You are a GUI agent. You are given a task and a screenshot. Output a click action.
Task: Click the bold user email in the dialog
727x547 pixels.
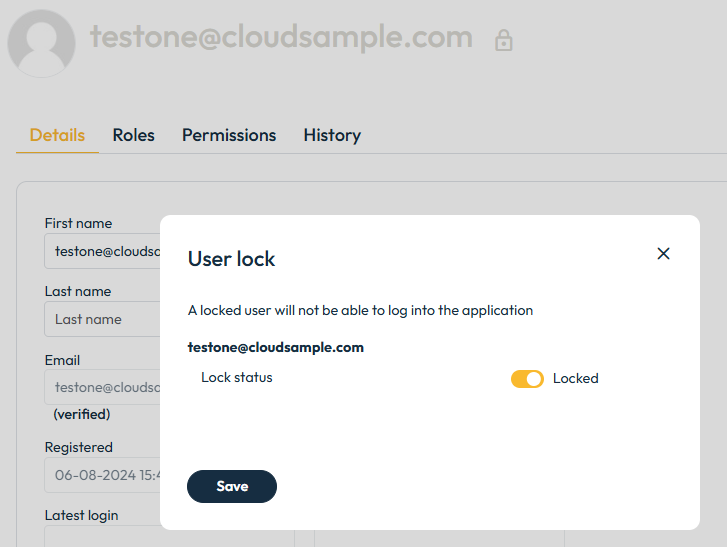(276, 348)
